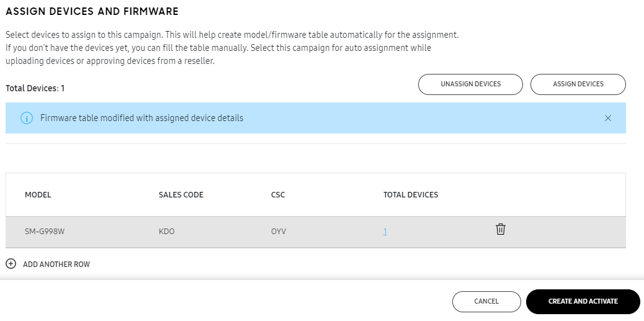Click the info icon in the firmware banner

click(x=26, y=118)
